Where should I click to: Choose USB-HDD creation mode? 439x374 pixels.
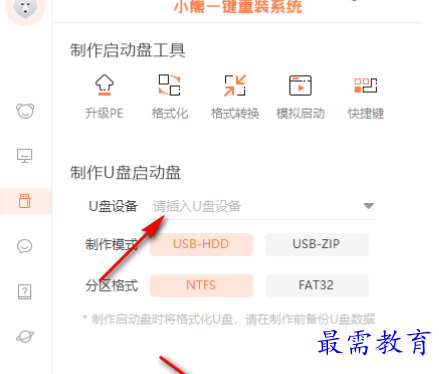201,244
